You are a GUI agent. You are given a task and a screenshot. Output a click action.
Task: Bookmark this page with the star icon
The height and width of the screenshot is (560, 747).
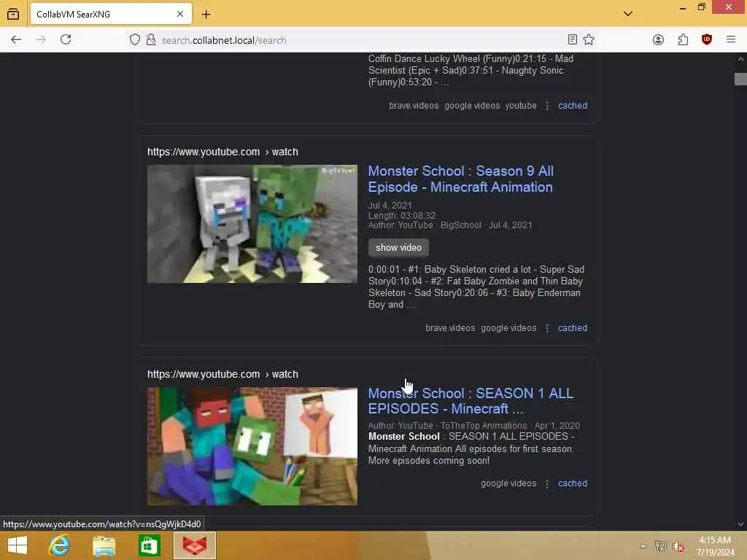tap(589, 40)
